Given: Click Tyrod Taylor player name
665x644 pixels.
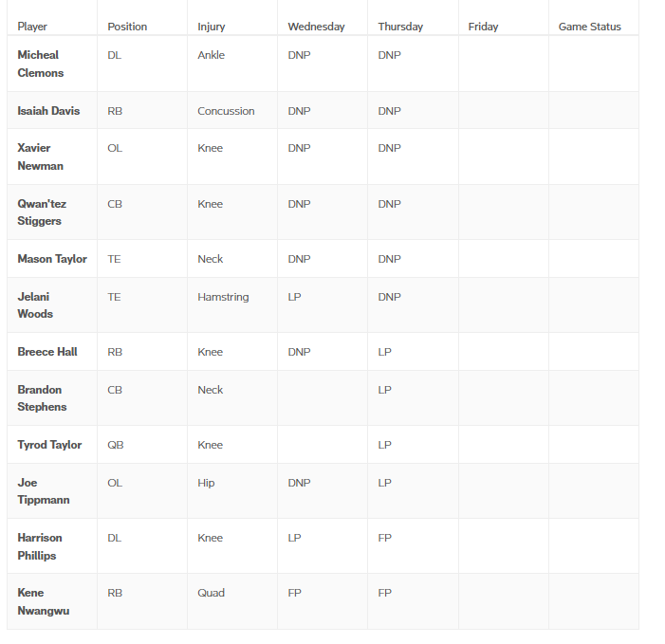Looking at the screenshot, I should coord(49,444).
